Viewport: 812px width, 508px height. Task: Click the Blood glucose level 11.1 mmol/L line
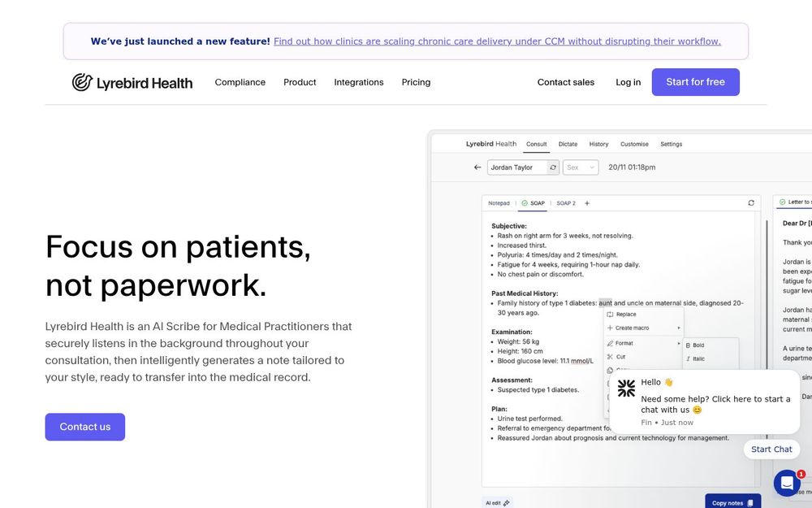pos(545,361)
